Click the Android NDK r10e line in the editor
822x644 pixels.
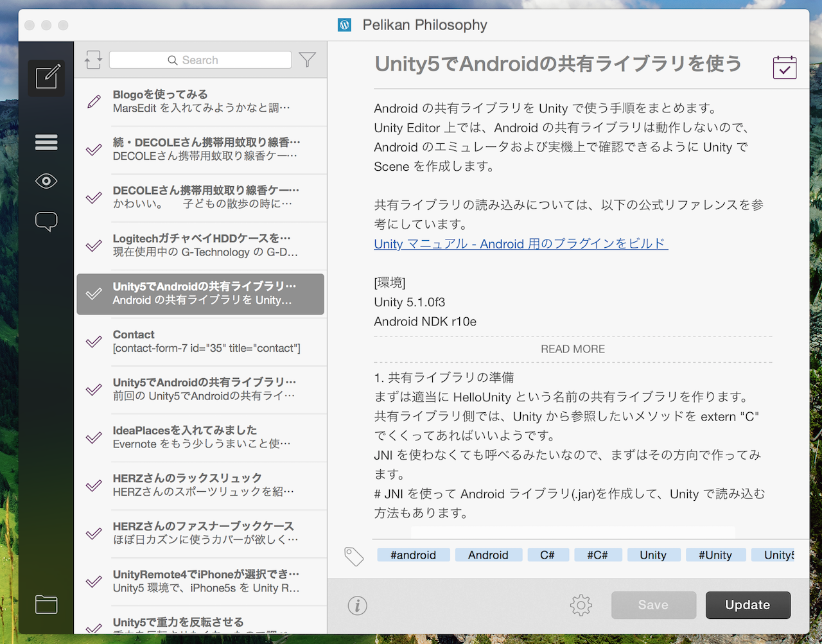click(425, 321)
